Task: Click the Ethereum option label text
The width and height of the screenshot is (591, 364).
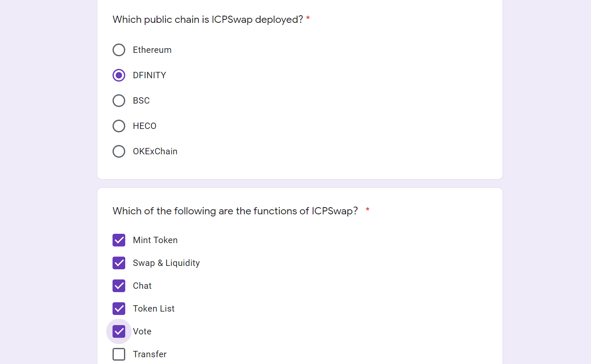Action: (x=152, y=50)
